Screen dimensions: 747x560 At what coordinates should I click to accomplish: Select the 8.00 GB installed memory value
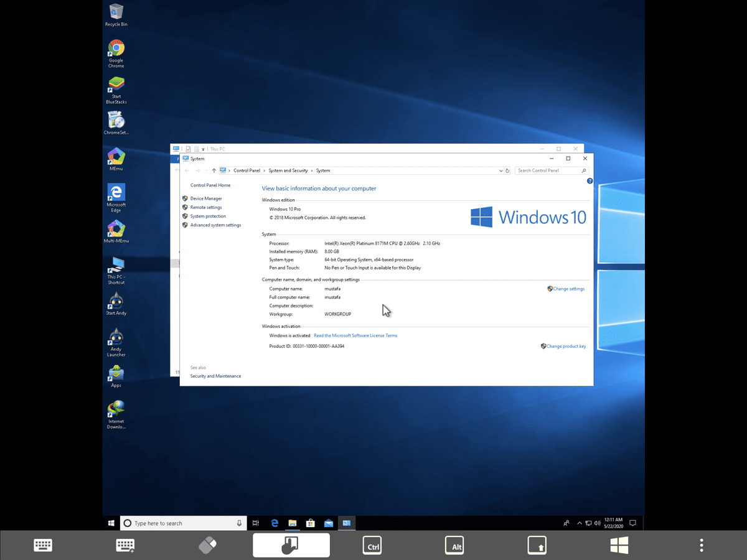pyautogui.click(x=332, y=251)
